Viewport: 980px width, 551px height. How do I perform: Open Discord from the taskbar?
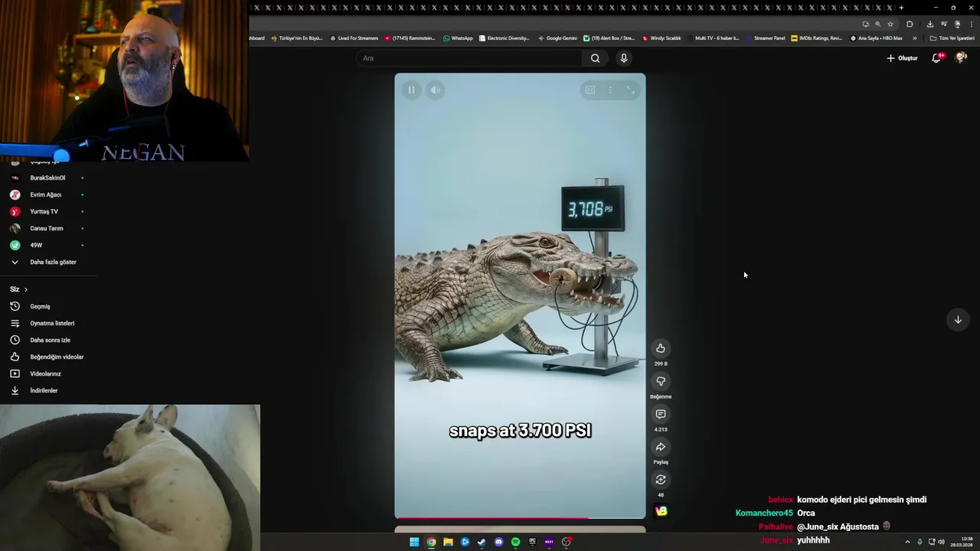498,542
